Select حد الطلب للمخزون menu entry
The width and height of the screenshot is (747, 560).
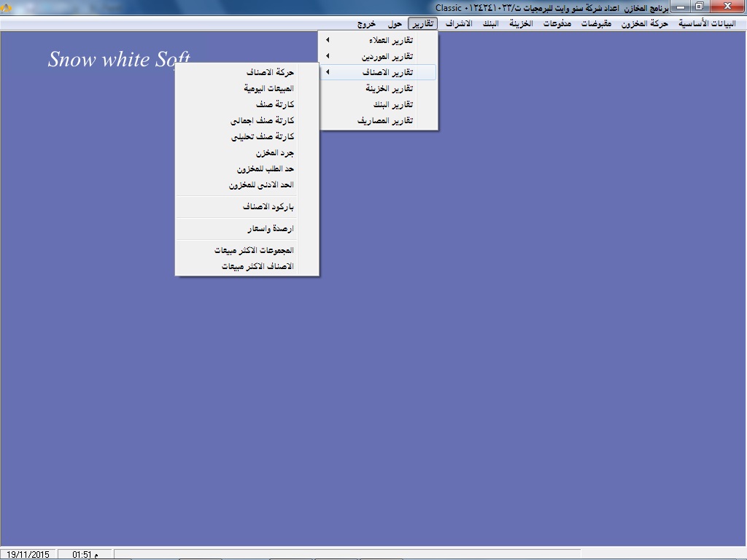[x=265, y=169]
